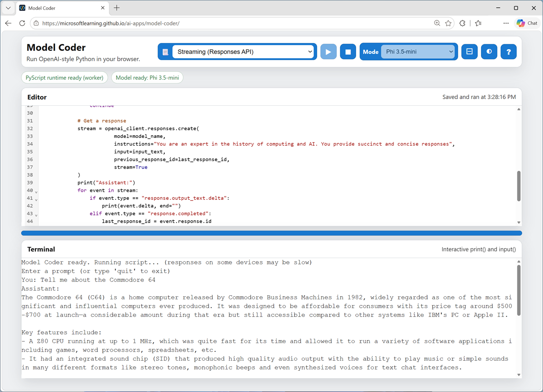Add page to favorites star
This screenshot has height=392, width=543.
tap(448, 23)
